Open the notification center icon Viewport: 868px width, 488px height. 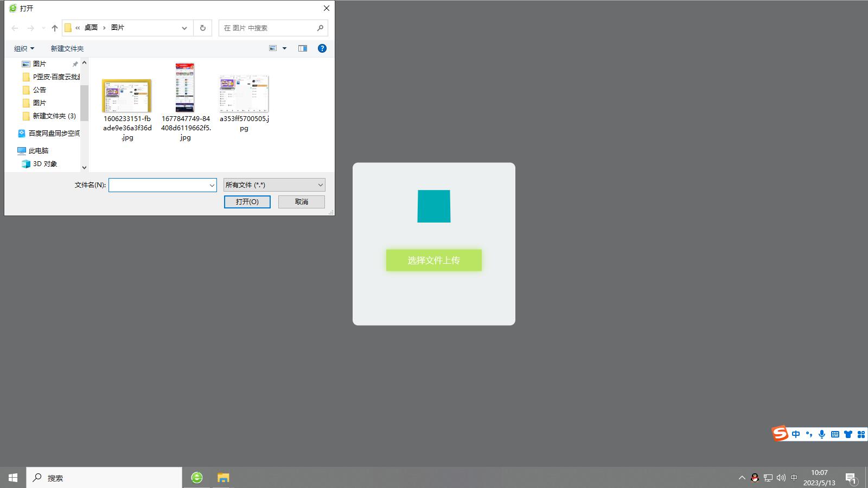coord(851,478)
